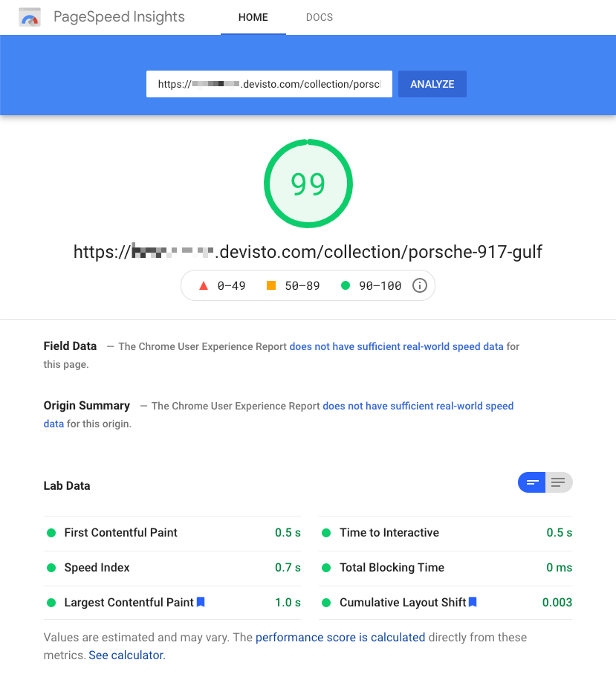Click the Largest Contentful Paint value 1.0 s

(288, 603)
